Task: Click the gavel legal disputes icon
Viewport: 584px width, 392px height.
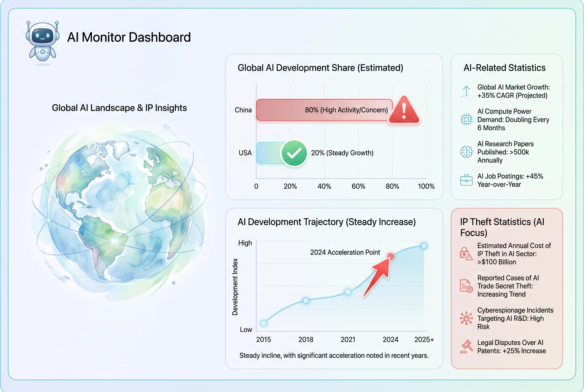Action: 466,347
